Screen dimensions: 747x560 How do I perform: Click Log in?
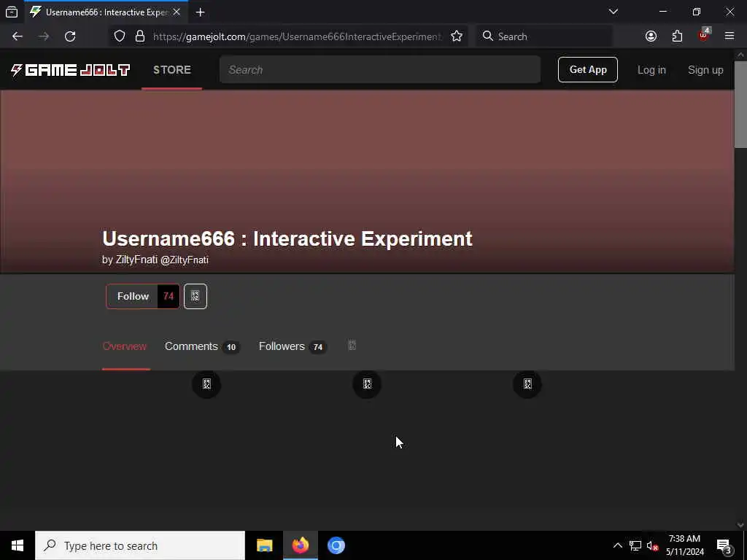point(651,70)
